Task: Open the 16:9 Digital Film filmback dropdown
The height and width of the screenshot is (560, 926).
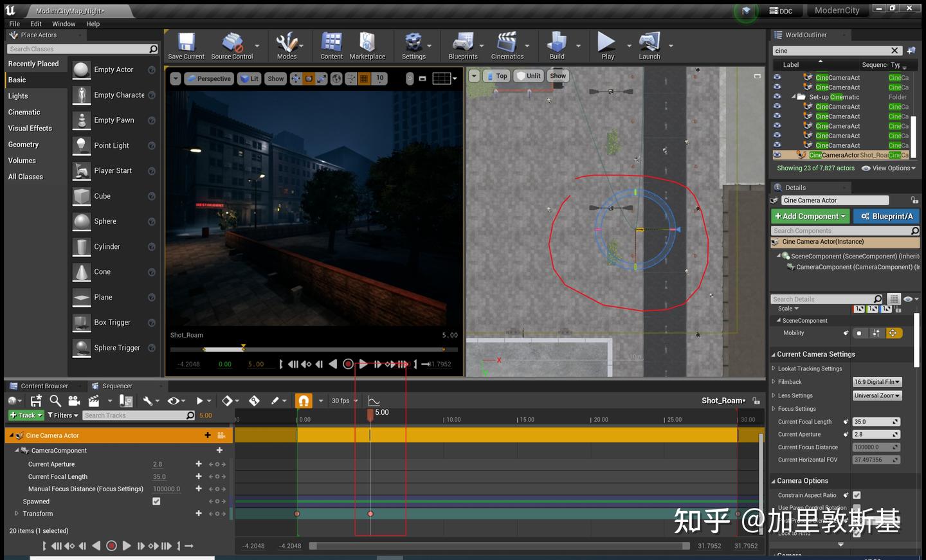Action: pos(876,381)
